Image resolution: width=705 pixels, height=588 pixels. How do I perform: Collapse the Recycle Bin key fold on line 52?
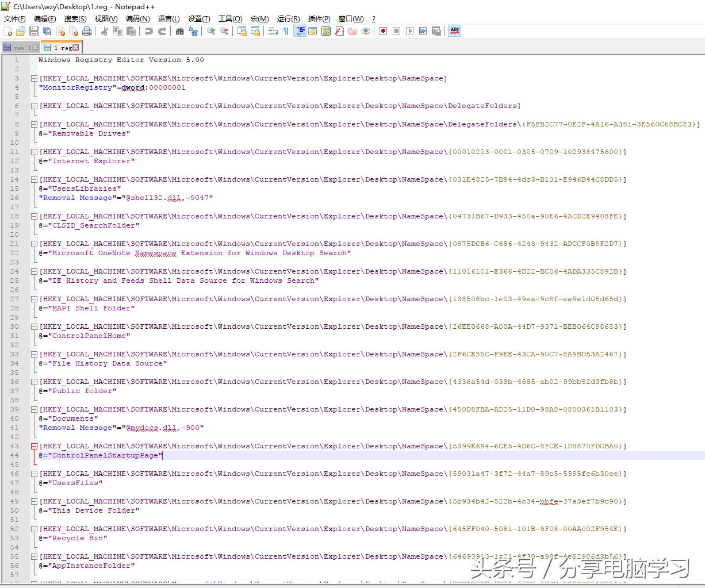tap(33, 529)
